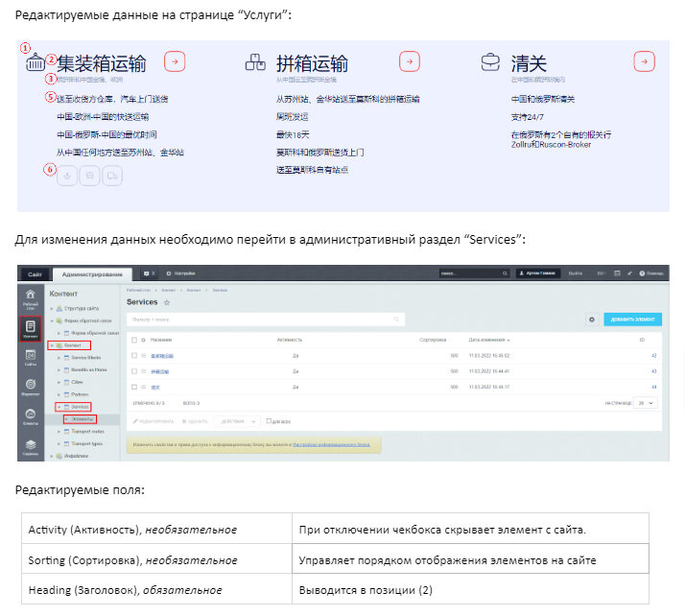Open list settings gear beside add button
The height and width of the screenshot is (616, 685).
point(592,320)
